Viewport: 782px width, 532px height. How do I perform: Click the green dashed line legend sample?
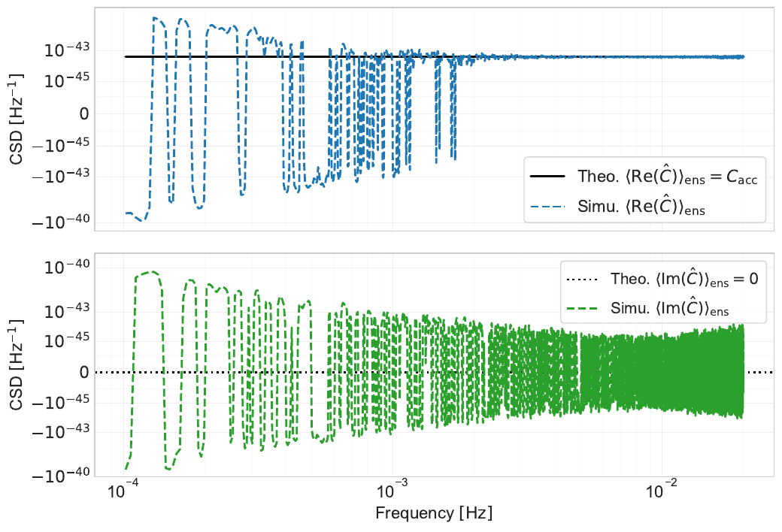coord(582,308)
